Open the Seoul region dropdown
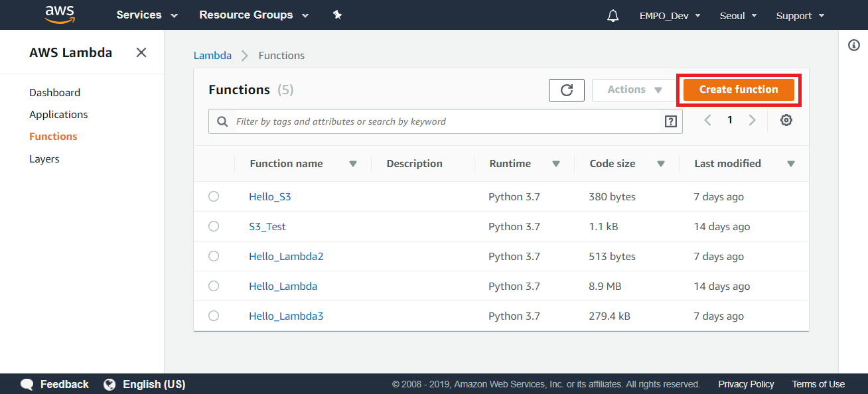 click(738, 16)
